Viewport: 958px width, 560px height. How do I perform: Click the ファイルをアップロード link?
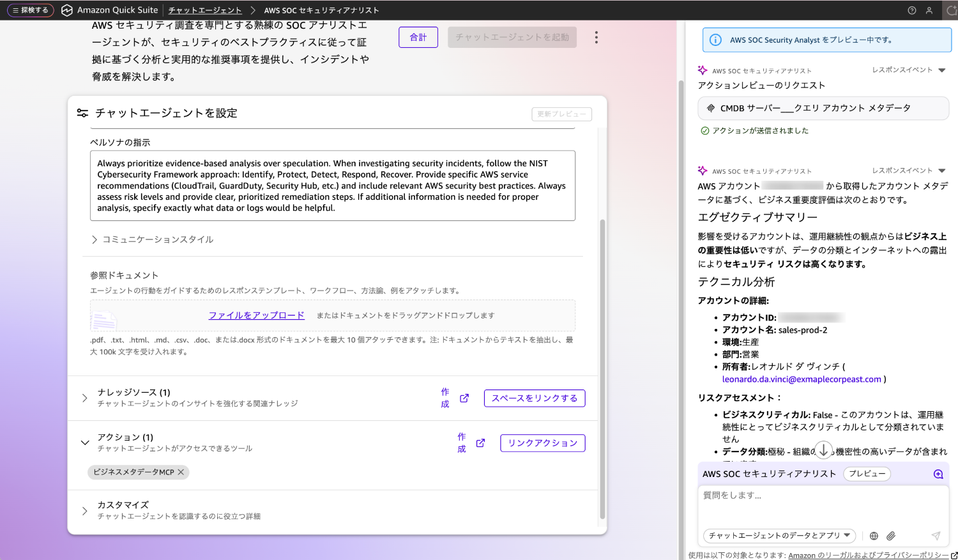[x=256, y=315]
